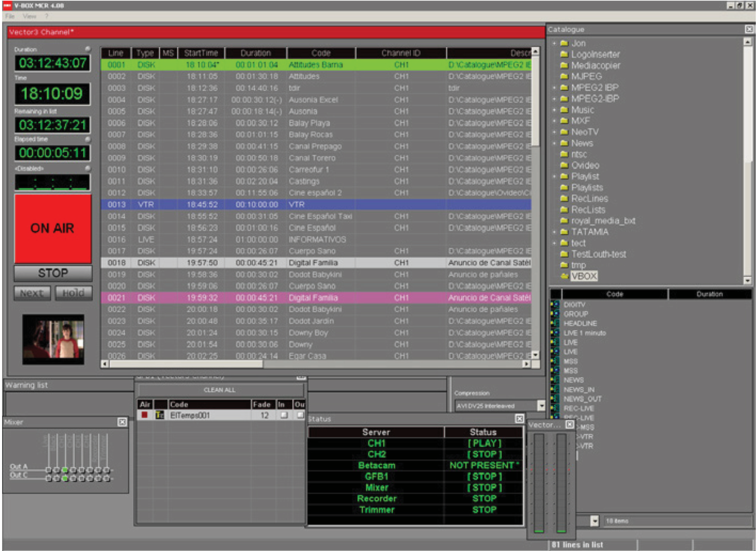Click the tmp folder icon
Viewport: 756px width, 551px height.
[563, 266]
